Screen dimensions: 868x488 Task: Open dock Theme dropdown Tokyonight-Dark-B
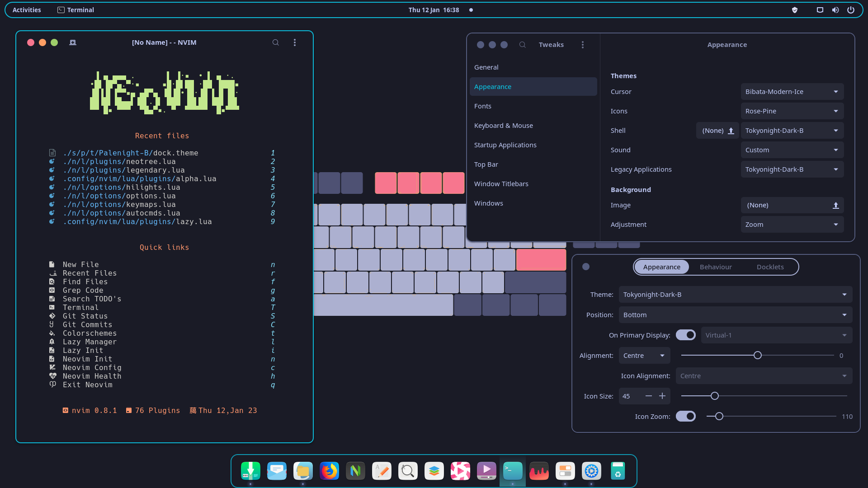tap(736, 295)
